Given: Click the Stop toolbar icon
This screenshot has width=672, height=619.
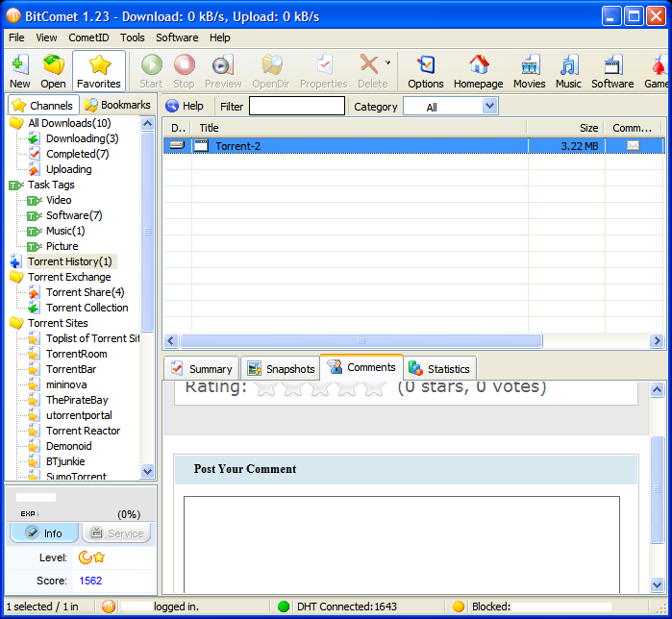Looking at the screenshot, I should point(185,71).
